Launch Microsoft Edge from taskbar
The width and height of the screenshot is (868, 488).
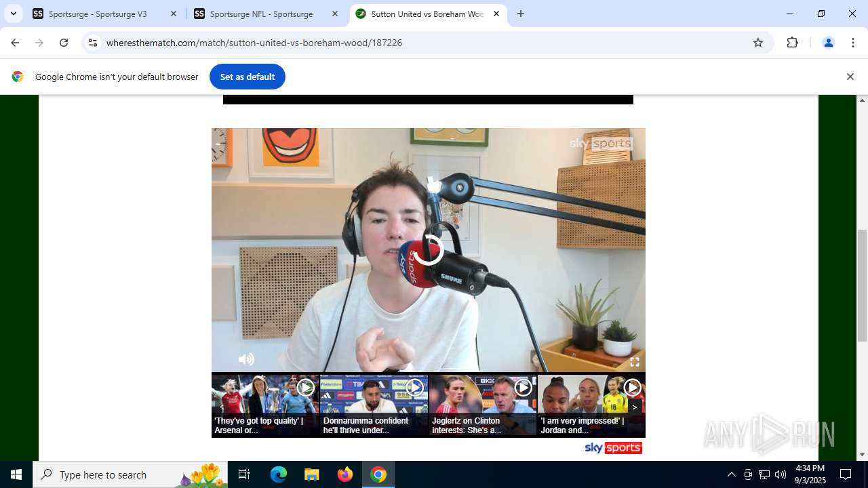click(x=279, y=474)
